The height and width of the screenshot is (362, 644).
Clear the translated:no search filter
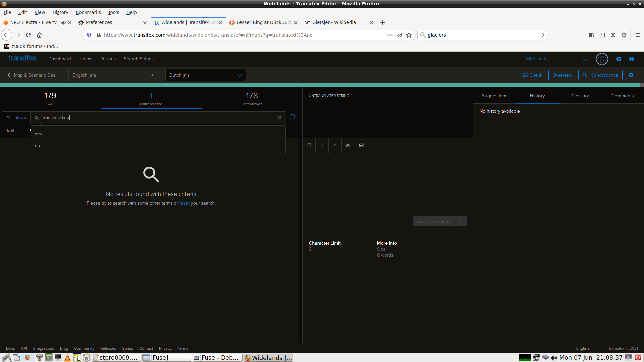280,118
